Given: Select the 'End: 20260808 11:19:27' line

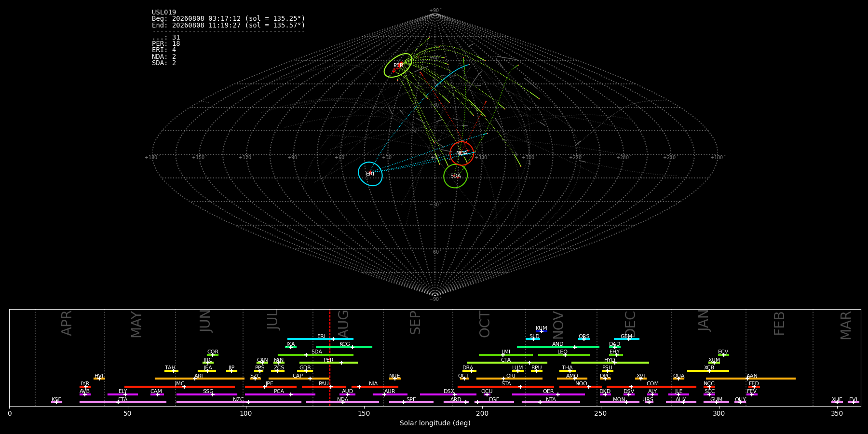Looking at the screenshot, I should 229,25.
